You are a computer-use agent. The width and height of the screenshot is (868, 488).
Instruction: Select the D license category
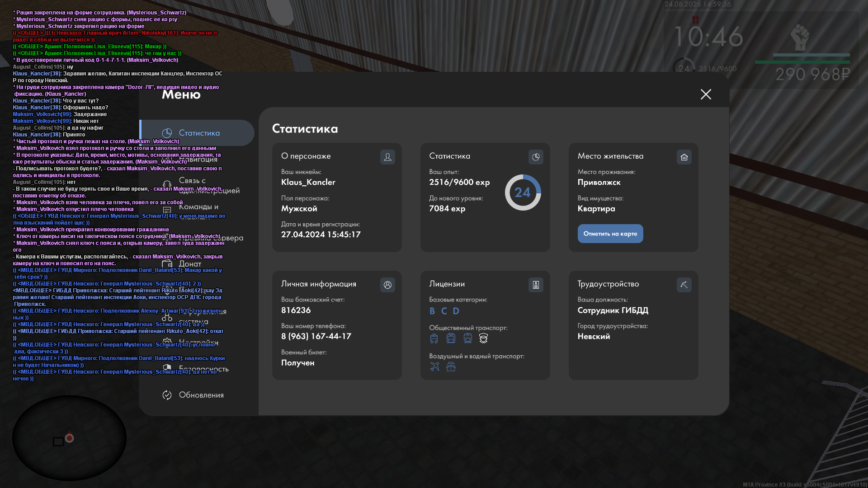456,311
